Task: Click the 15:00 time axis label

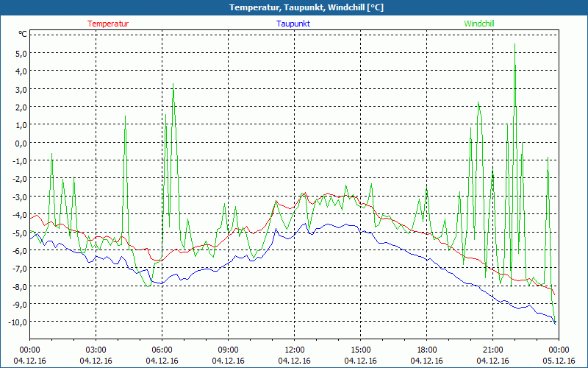Action: pos(360,350)
